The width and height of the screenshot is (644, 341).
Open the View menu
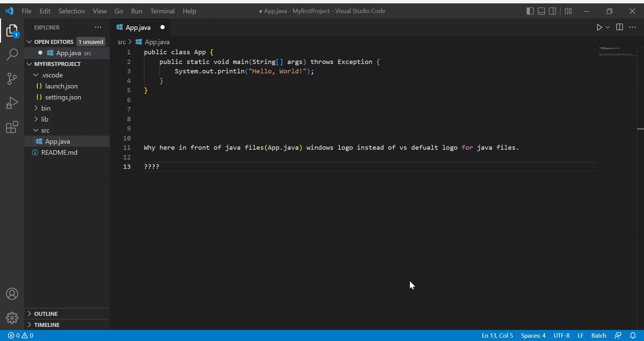tap(100, 11)
